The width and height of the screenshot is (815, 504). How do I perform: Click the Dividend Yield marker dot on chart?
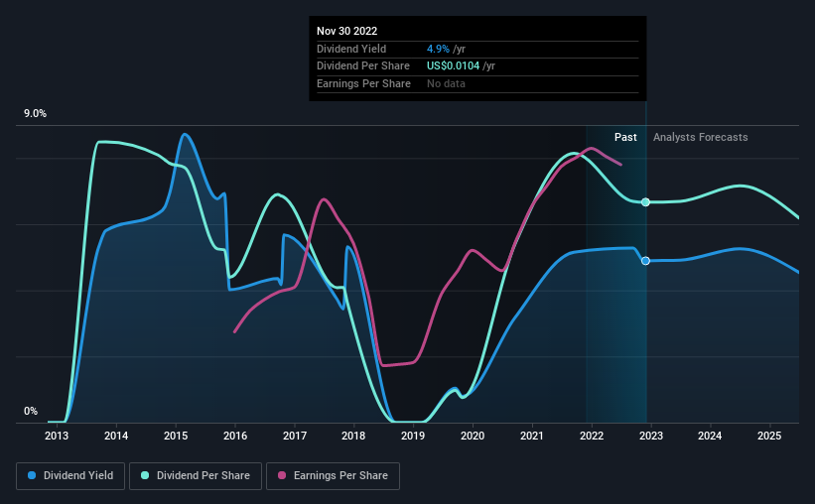pos(645,261)
